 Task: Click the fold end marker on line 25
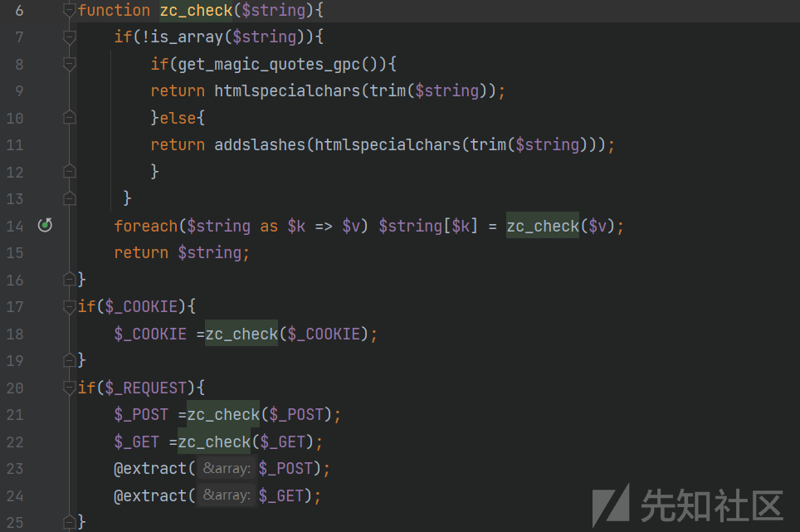click(x=70, y=522)
